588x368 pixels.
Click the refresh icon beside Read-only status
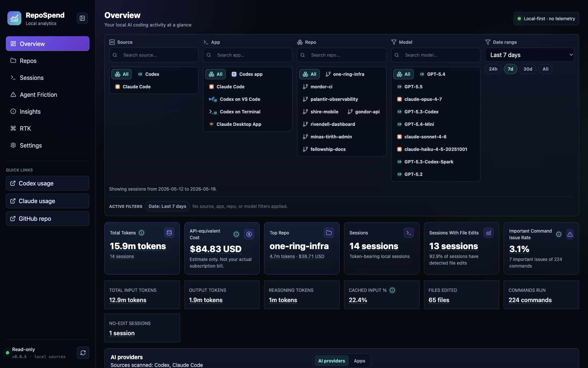pyautogui.click(x=83, y=353)
